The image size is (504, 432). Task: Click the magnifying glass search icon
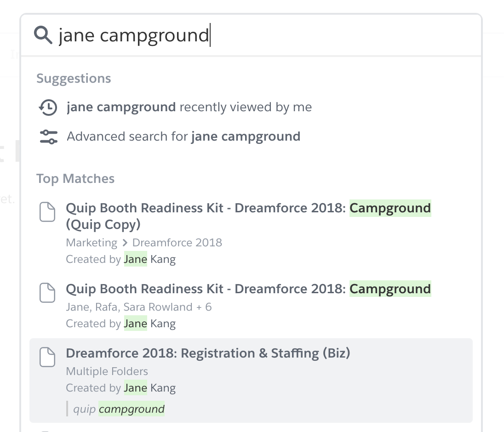point(43,35)
